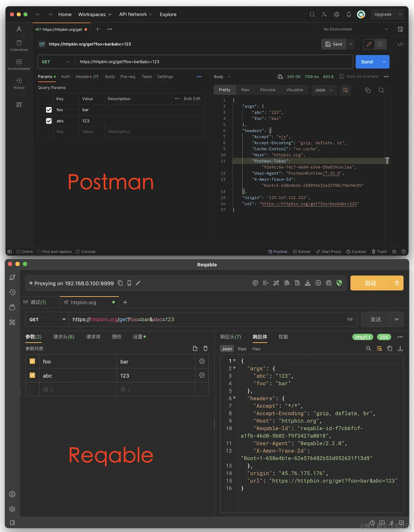414x532 pixels.
Task: Open Postman settings gear icon
Action: pos(337,15)
